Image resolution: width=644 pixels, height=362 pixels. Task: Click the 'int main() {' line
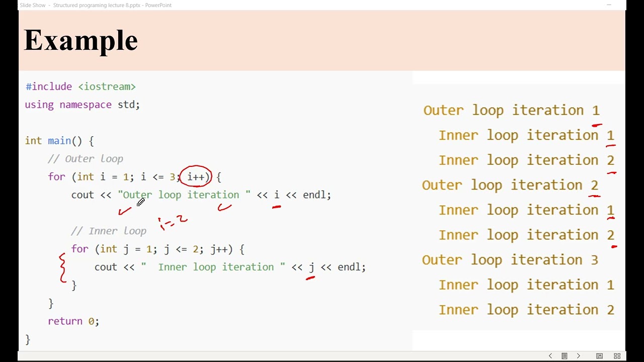tap(59, 141)
